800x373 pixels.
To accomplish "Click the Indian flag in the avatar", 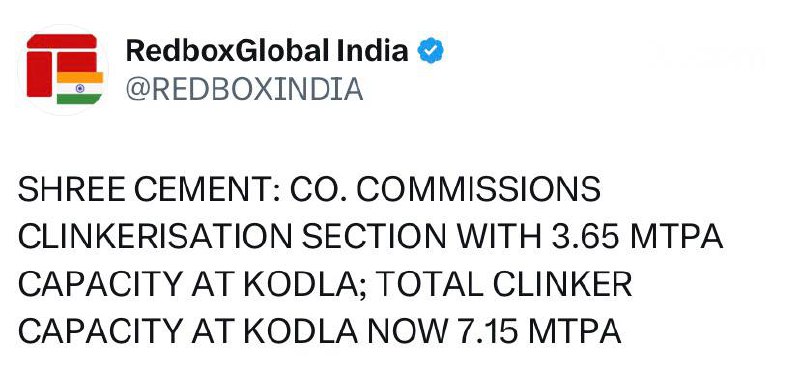I will pyautogui.click(x=80, y=88).
